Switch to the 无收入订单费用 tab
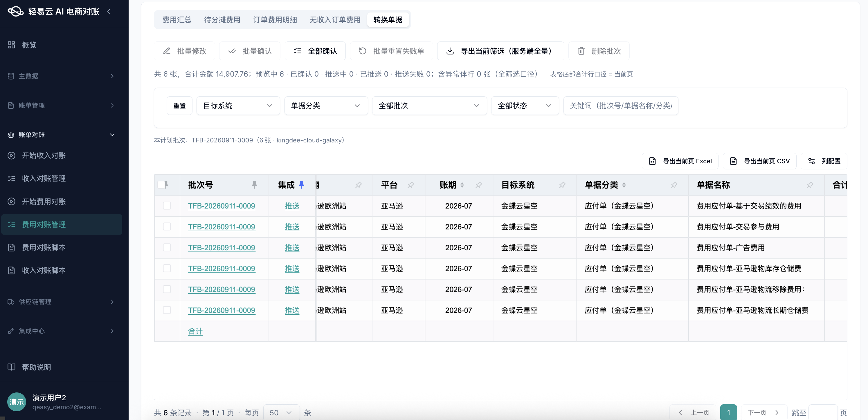868x420 pixels. coord(335,20)
